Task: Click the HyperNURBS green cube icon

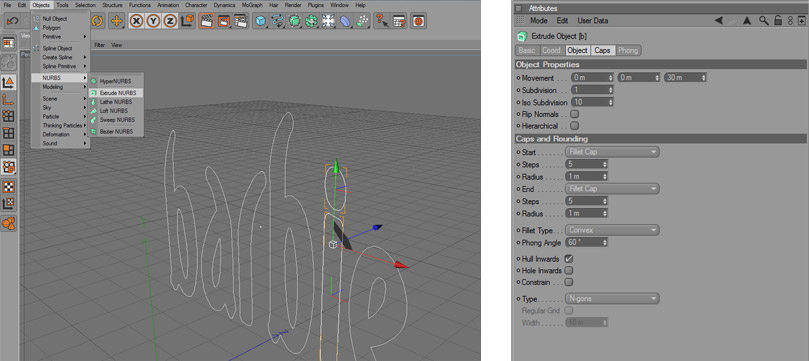Action: (x=294, y=21)
